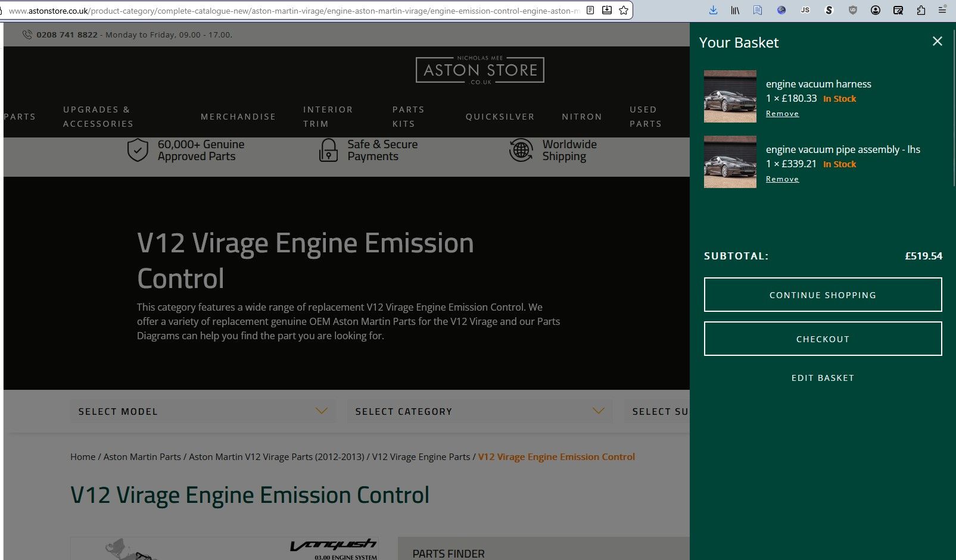Click the uBlock Origin shield icon
Screen dimensions: 956x560
pos(852,10)
